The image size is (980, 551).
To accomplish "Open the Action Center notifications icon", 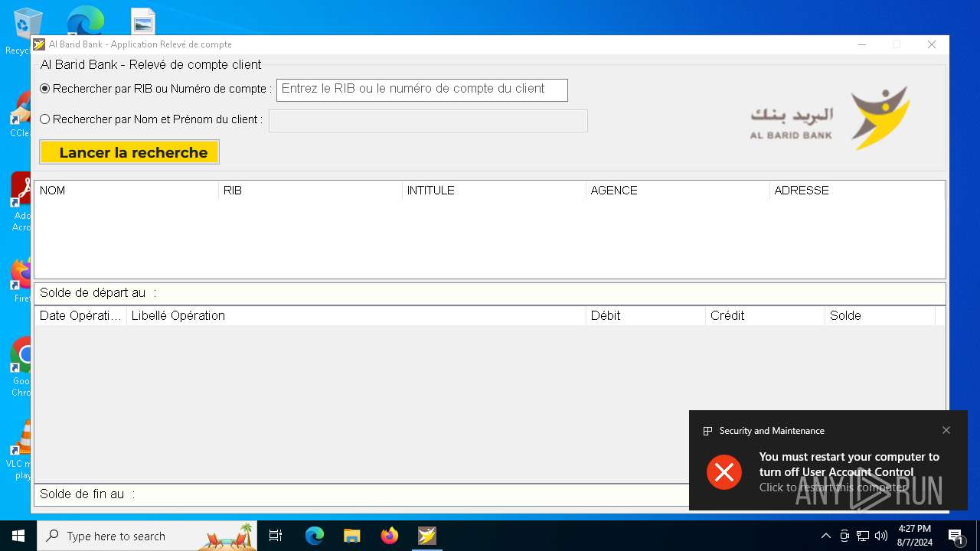I will (x=955, y=536).
